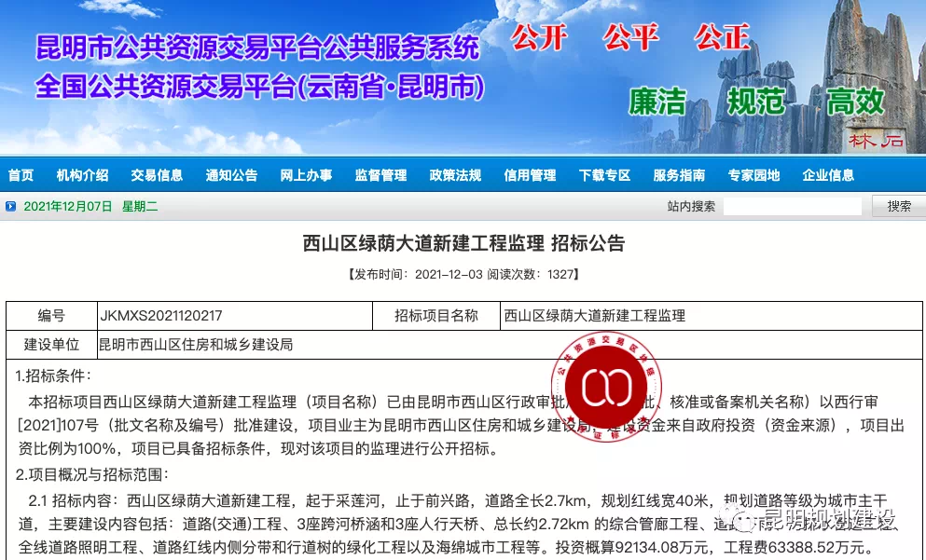Go to 交易信息 section

157,175
